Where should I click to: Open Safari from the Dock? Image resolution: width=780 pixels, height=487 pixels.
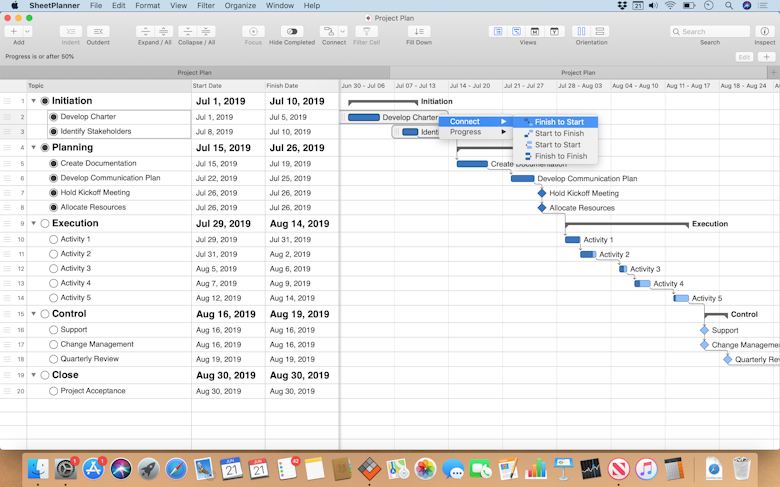click(x=176, y=469)
